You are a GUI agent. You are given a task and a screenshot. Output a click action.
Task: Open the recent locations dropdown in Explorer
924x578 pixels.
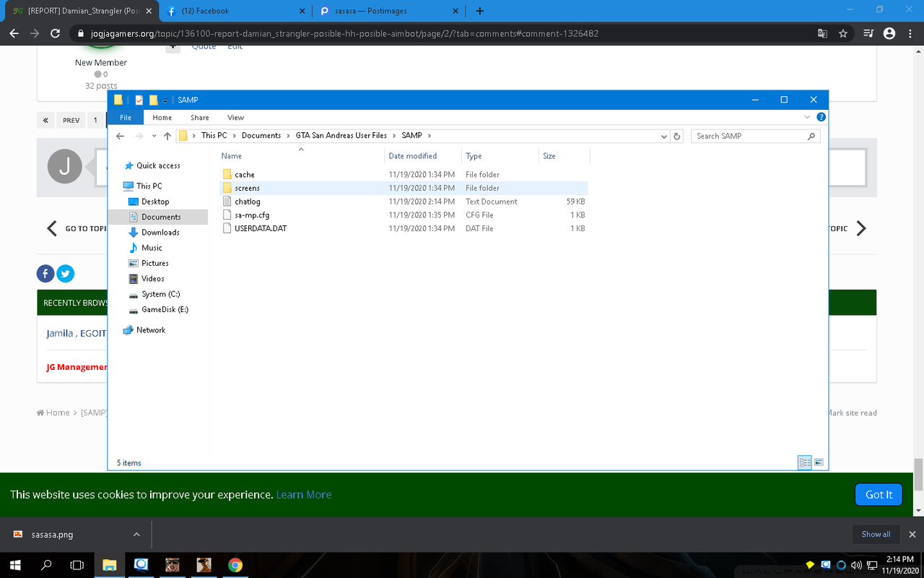(x=154, y=136)
